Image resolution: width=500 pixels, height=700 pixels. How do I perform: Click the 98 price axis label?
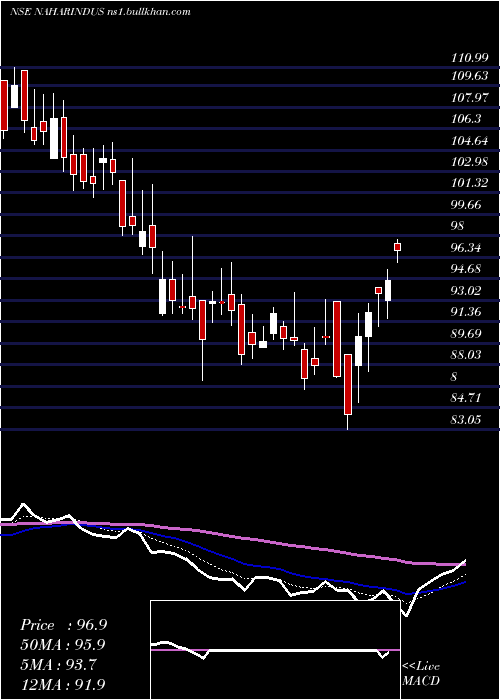(x=458, y=226)
